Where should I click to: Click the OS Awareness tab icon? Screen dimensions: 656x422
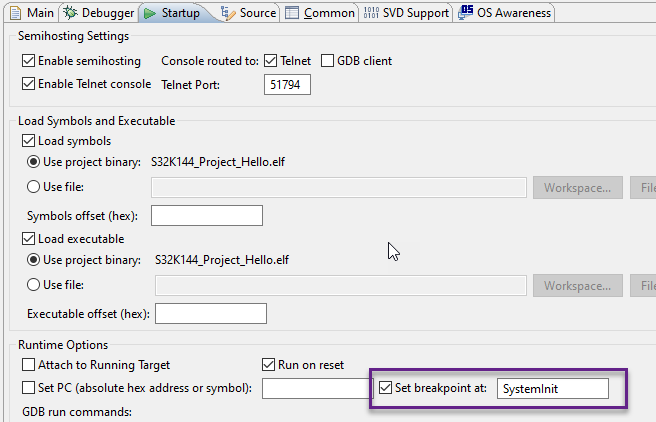pyautogui.click(x=467, y=13)
